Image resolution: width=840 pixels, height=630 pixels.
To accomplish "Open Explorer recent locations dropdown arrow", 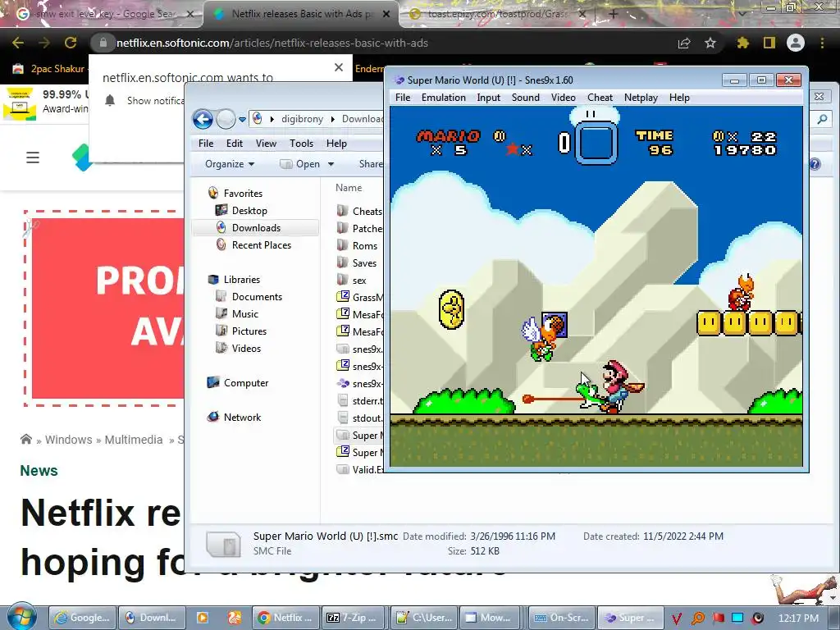I will [x=243, y=120].
